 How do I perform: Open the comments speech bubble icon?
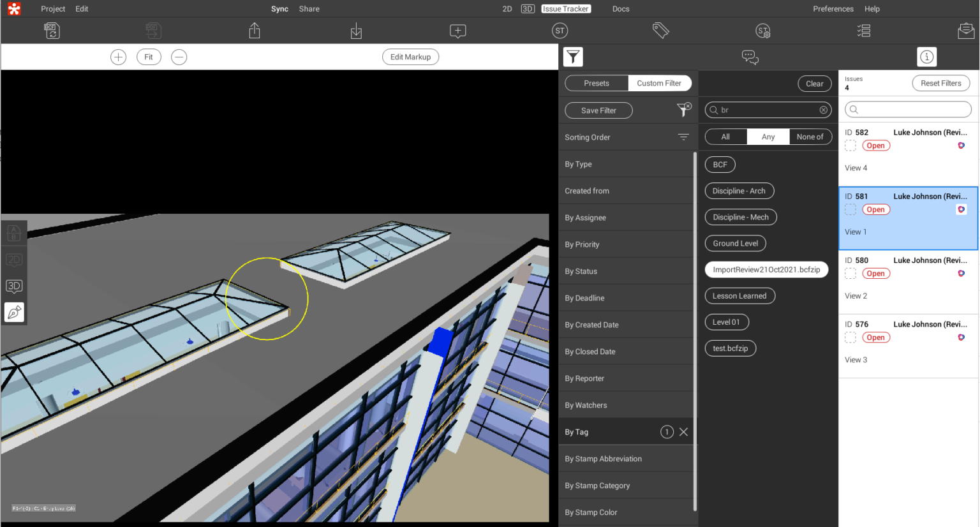[x=750, y=57]
